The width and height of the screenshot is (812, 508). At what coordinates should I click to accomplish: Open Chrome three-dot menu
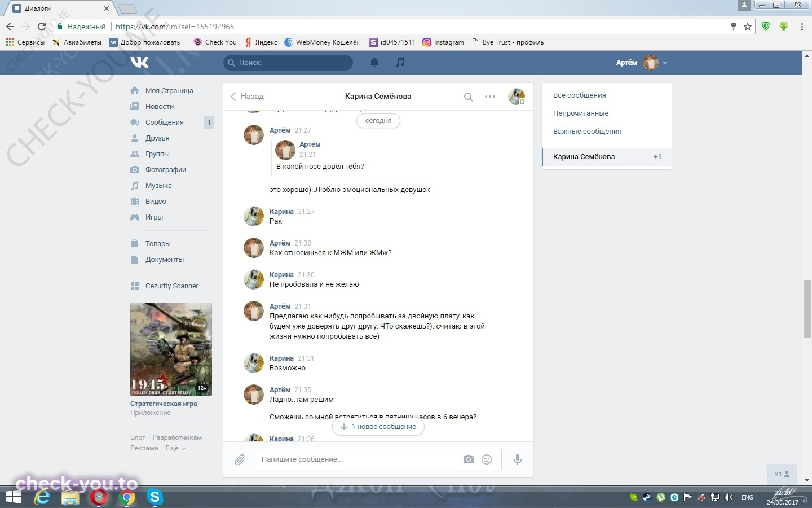point(802,27)
